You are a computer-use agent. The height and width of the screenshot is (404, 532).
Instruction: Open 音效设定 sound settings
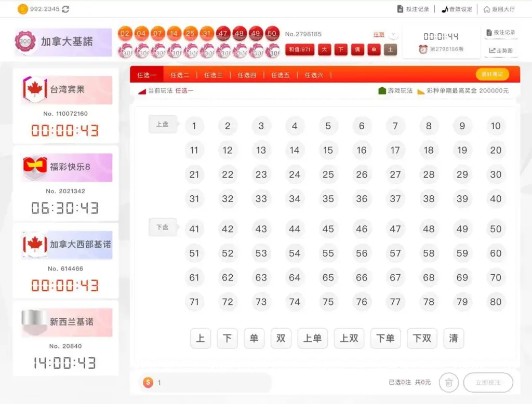tap(457, 9)
